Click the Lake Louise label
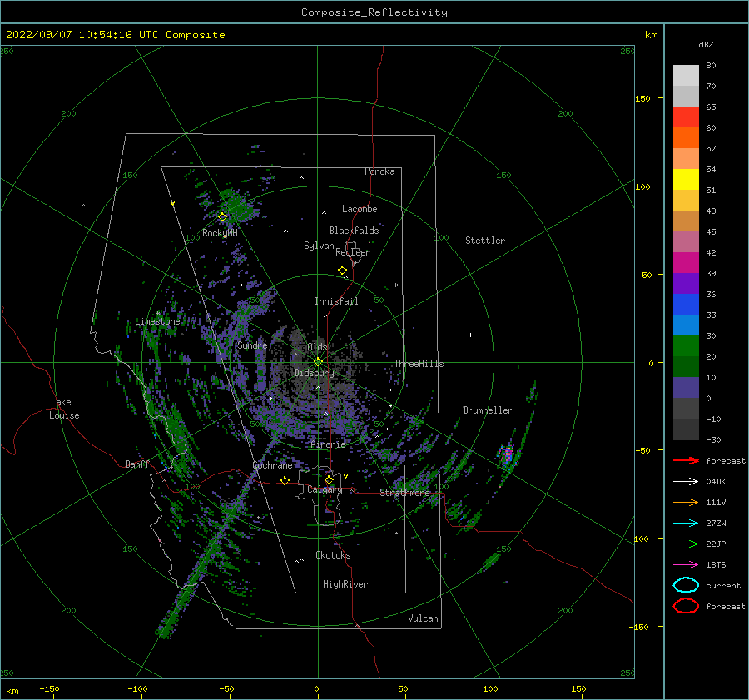Viewport: 749px width, 700px height. (x=64, y=409)
